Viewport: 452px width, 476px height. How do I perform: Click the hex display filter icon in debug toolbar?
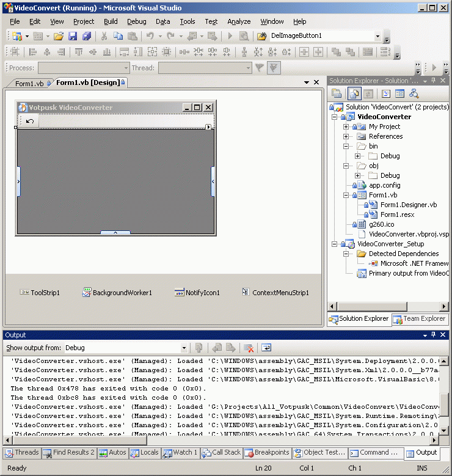pyautogui.click(x=274, y=68)
